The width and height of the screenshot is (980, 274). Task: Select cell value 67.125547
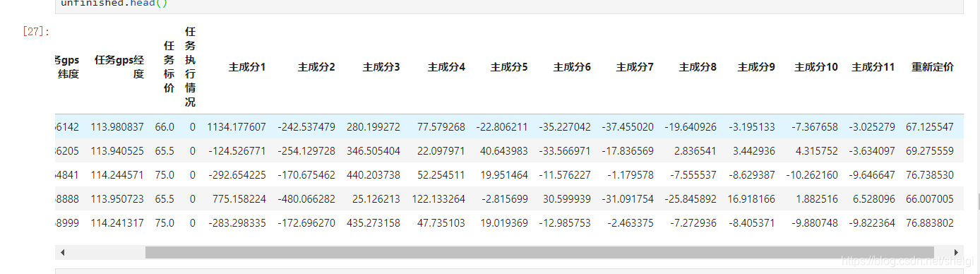pos(930,127)
